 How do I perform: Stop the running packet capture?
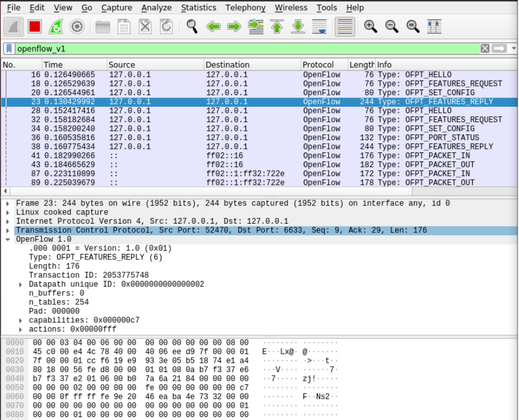pos(34,26)
